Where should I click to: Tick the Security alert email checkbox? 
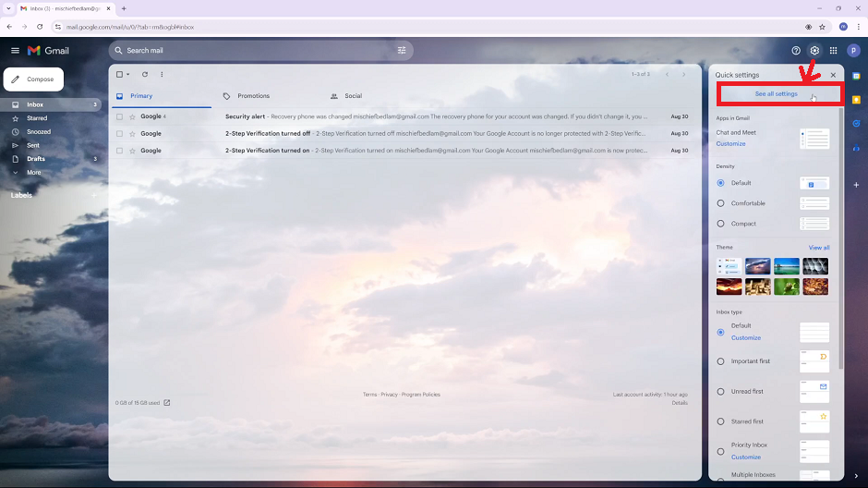[119, 116]
